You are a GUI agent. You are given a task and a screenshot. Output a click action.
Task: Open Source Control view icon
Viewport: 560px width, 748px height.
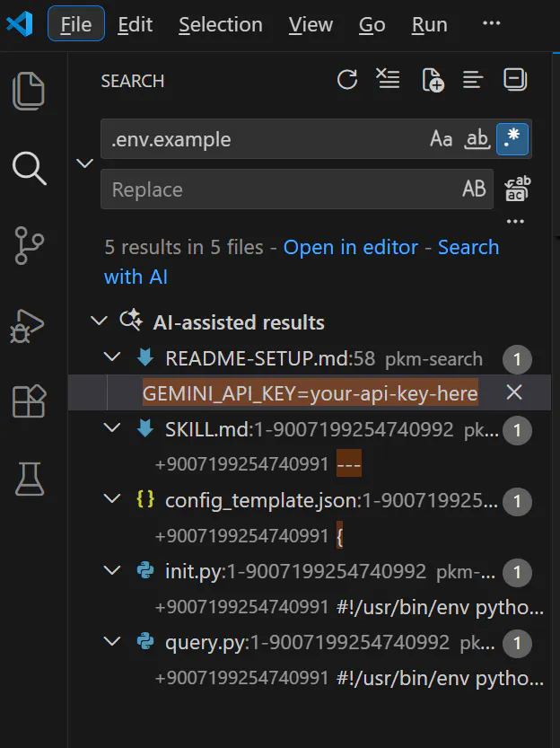pos(29,245)
